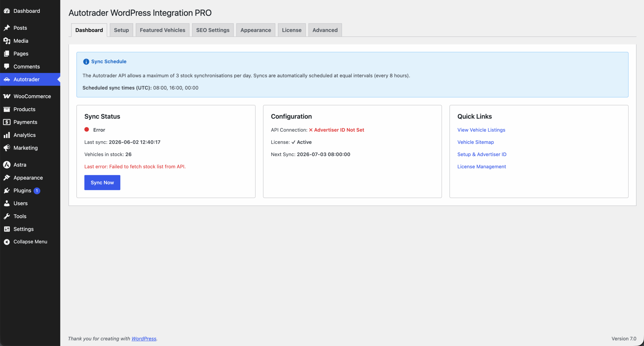Click the Marketing megaphone icon

[x=7, y=148]
